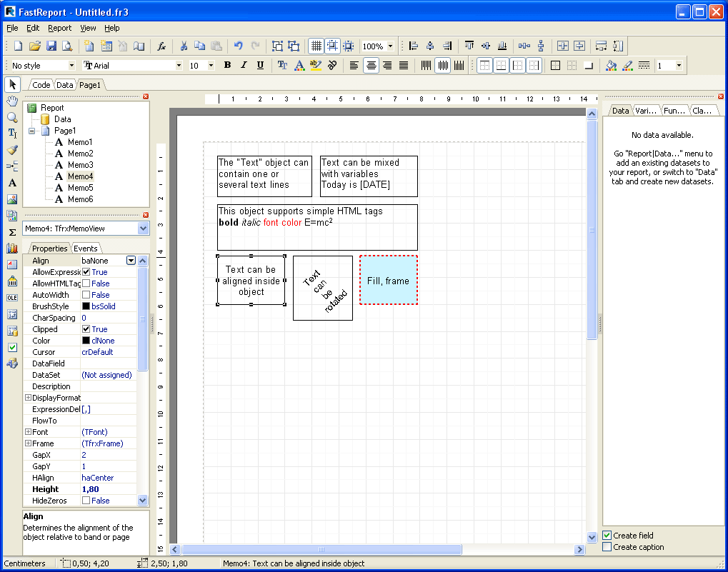
Task: Toggle the AllowHTMLTags checkbox
Action: pyautogui.click(x=86, y=284)
